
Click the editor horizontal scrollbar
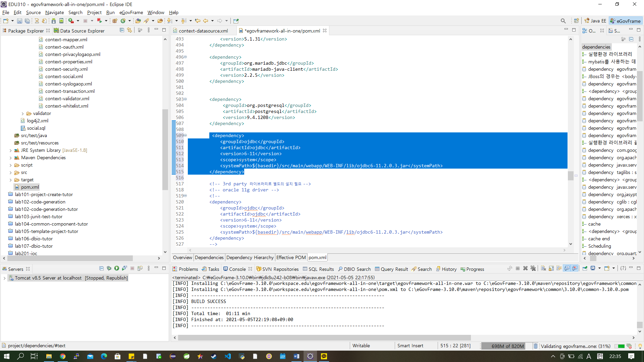click(x=377, y=250)
